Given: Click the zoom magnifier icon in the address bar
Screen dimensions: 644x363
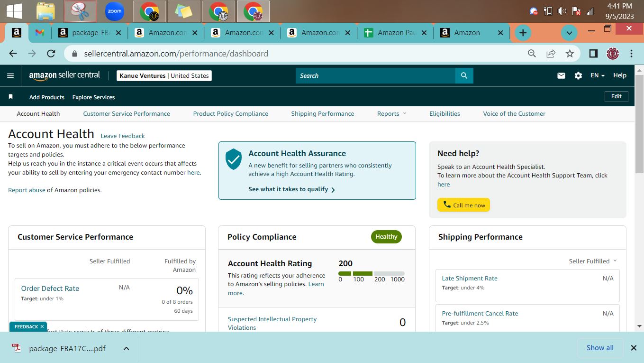Looking at the screenshot, I should (532, 54).
